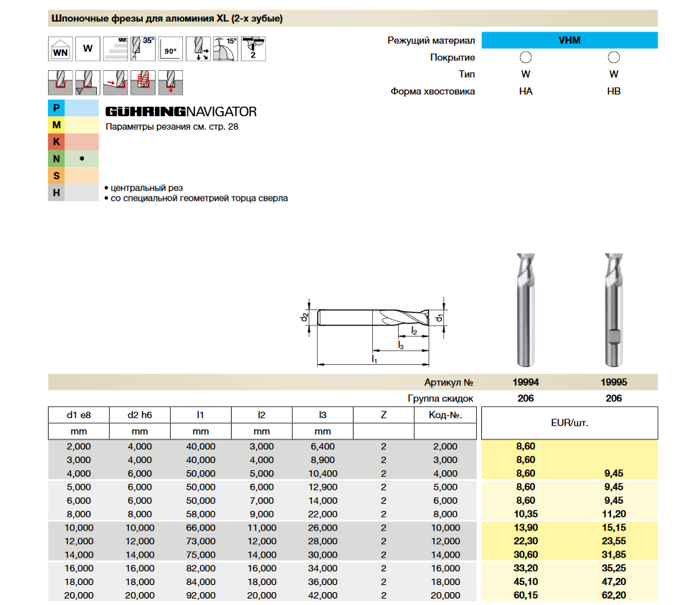Image resolution: width=700 pixels, height=605 pixels.
Task: Click the blue P material swatch
Action: coord(57,109)
